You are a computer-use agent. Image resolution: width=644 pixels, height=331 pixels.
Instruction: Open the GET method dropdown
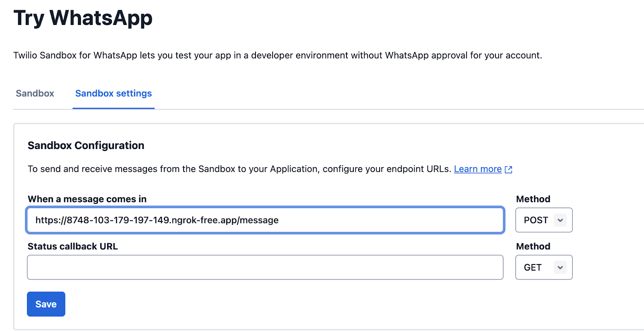(544, 267)
